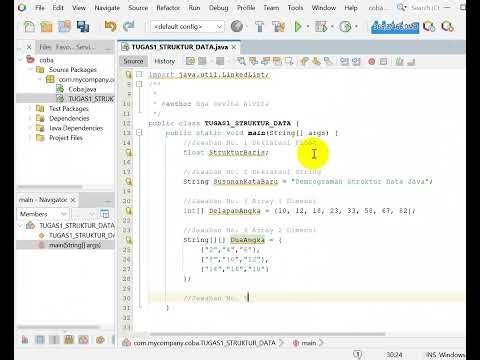The image size is (480, 360).
Task: Open the Run Project dropdown arrow
Action: pyautogui.click(x=308, y=26)
